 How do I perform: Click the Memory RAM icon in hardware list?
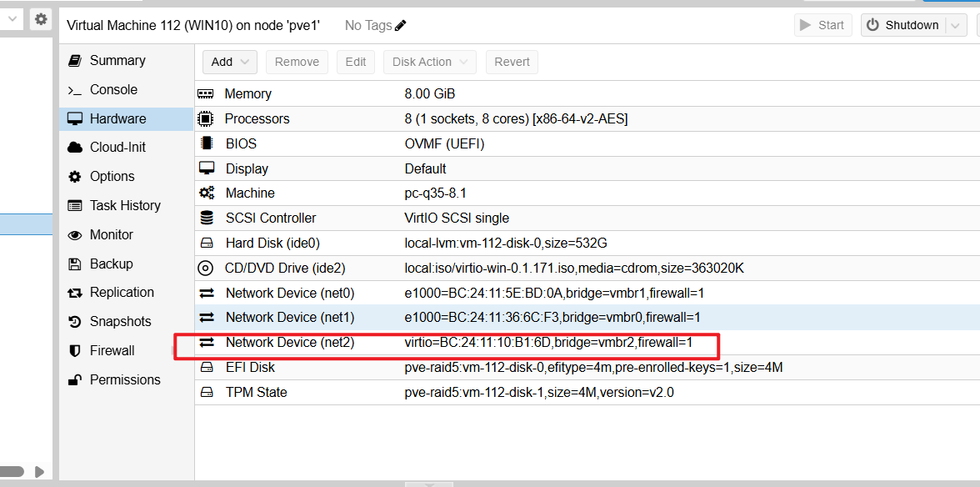tap(205, 93)
